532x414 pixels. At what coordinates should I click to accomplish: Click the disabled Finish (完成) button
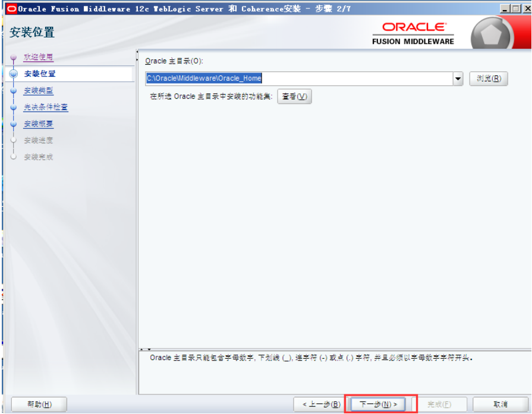click(x=439, y=404)
